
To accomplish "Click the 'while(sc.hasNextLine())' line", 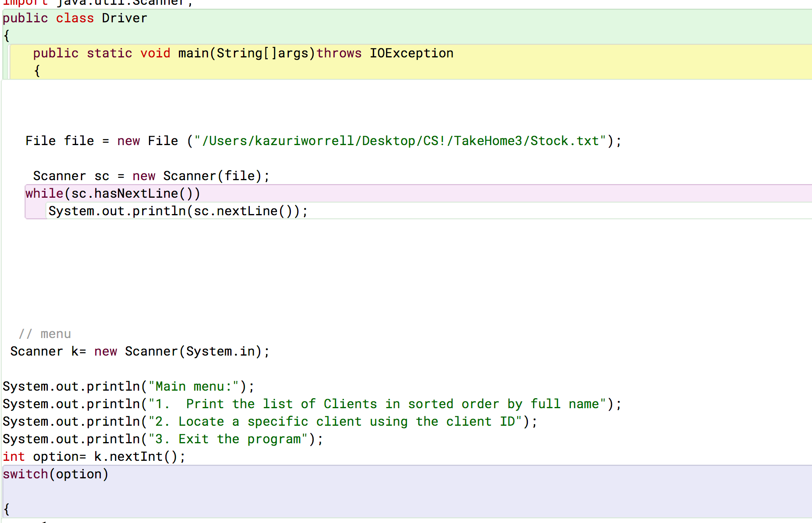I will coord(113,194).
